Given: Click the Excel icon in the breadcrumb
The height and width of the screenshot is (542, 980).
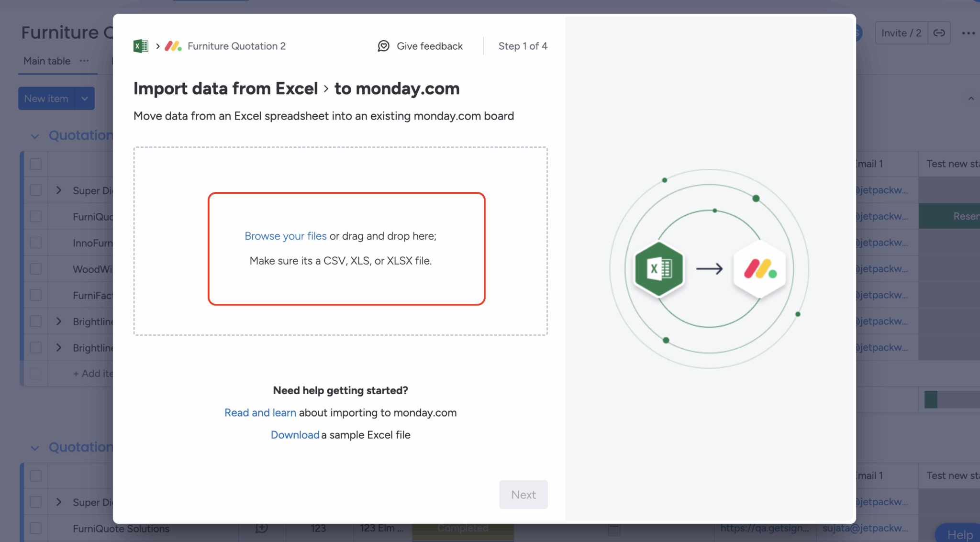Looking at the screenshot, I should [141, 46].
